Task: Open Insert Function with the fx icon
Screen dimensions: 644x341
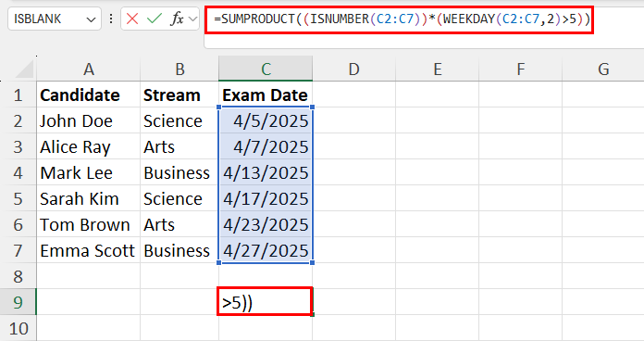Action: click(177, 19)
